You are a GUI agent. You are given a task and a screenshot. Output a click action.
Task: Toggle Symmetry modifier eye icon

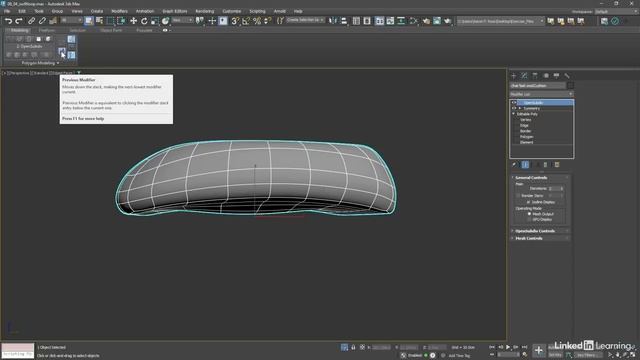point(514,108)
